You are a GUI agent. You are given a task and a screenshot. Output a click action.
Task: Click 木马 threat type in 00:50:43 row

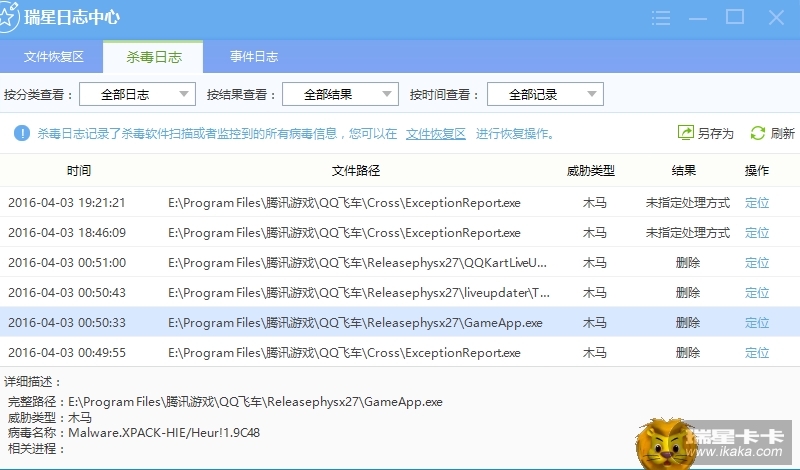pos(594,293)
